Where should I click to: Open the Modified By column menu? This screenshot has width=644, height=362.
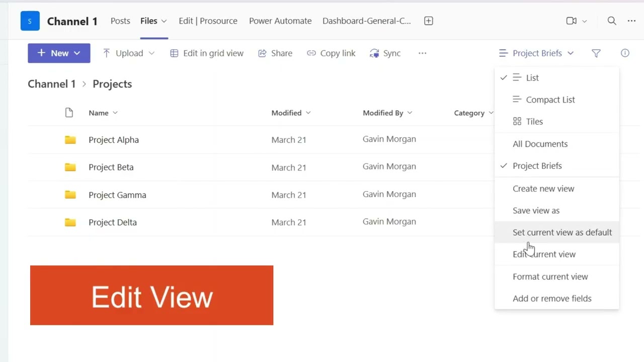[x=387, y=113]
